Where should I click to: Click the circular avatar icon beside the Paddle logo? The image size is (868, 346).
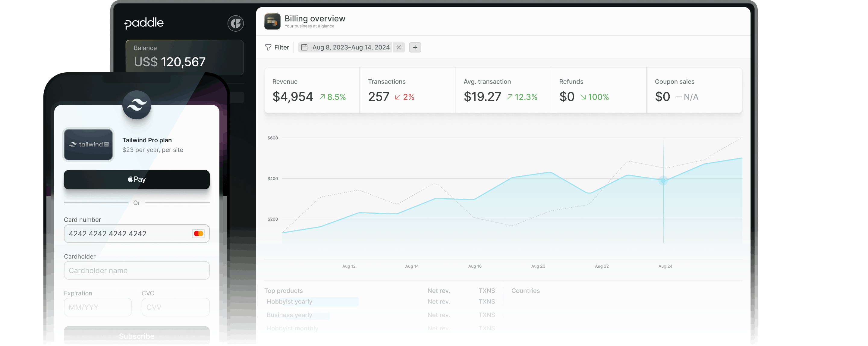(236, 23)
